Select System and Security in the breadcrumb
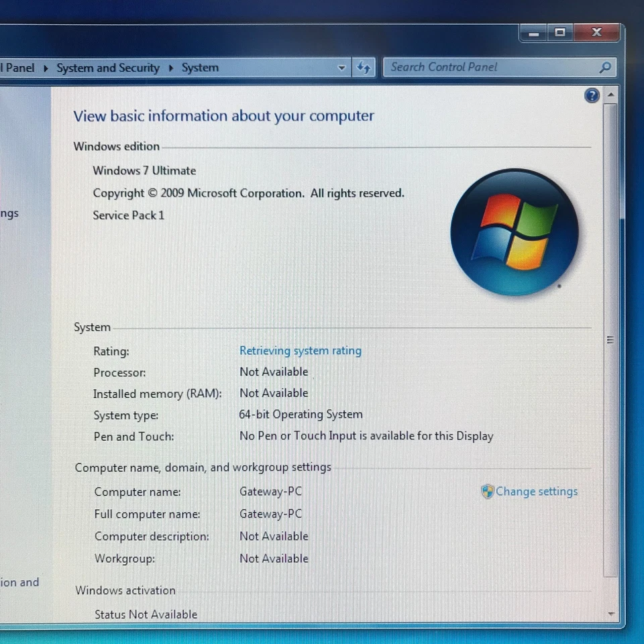644x644 pixels. [x=108, y=68]
